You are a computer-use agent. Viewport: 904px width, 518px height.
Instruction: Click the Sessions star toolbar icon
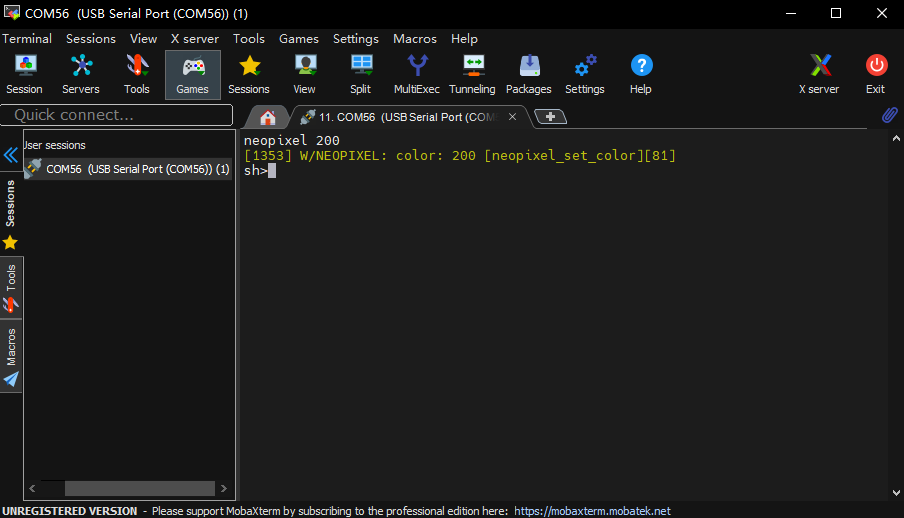tap(248, 74)
